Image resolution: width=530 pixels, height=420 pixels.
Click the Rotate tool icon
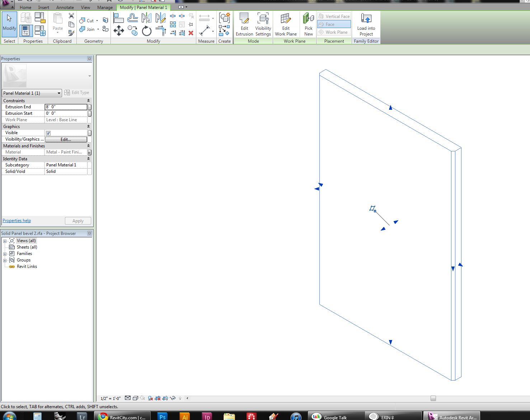(x=146, y=31)
